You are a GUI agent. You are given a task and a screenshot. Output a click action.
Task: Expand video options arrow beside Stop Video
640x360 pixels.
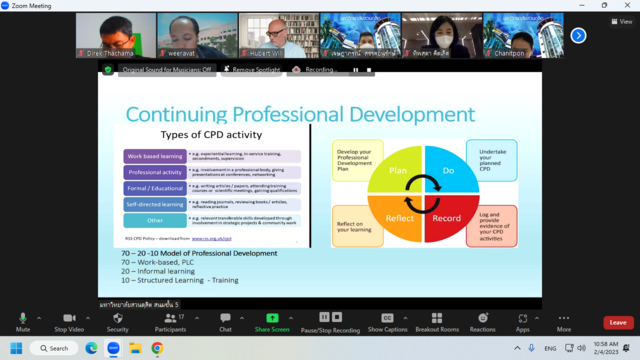coord(88,318)
